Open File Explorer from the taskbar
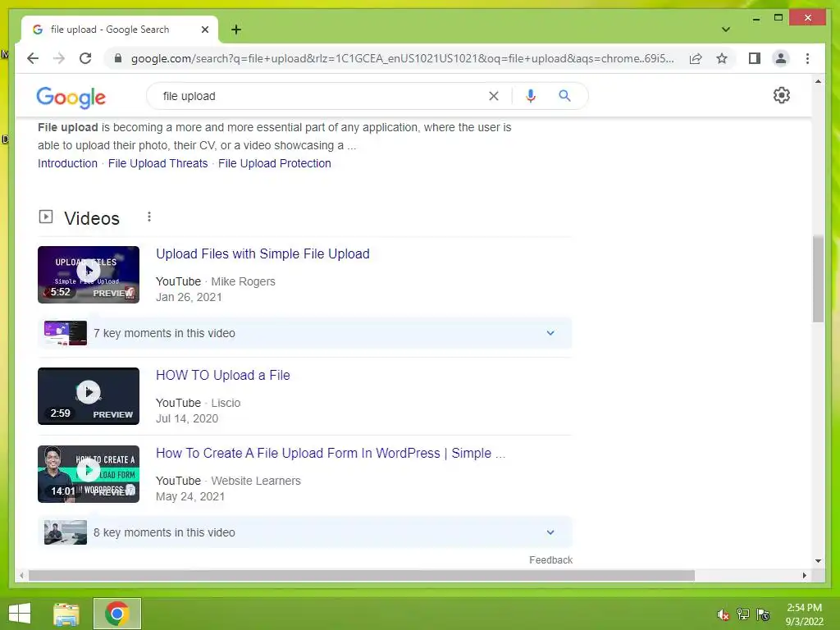Screen dimensions: 840x630 click(x=66, y=614)
